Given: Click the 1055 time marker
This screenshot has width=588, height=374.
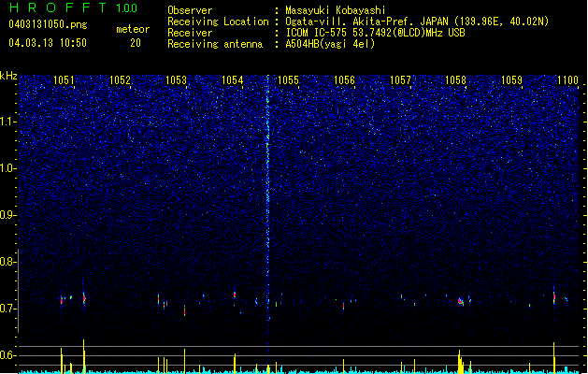Looking at the screenshot, I should 288,80.
